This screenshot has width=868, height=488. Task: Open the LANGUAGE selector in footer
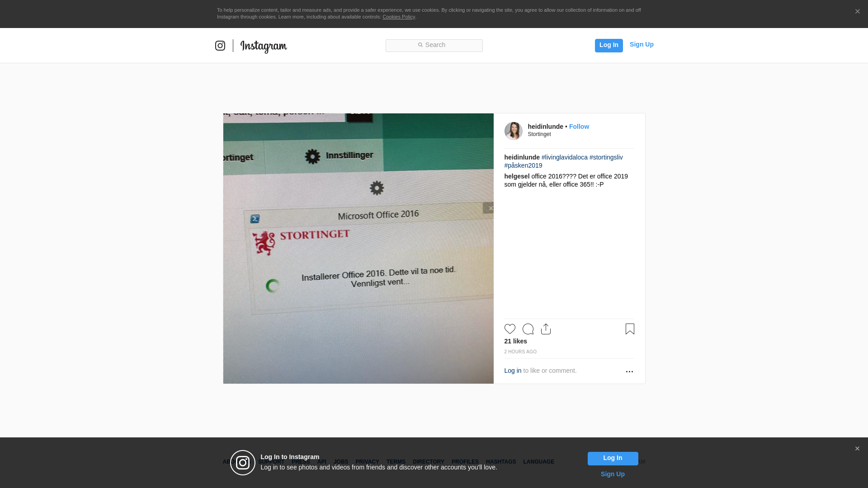538,462
